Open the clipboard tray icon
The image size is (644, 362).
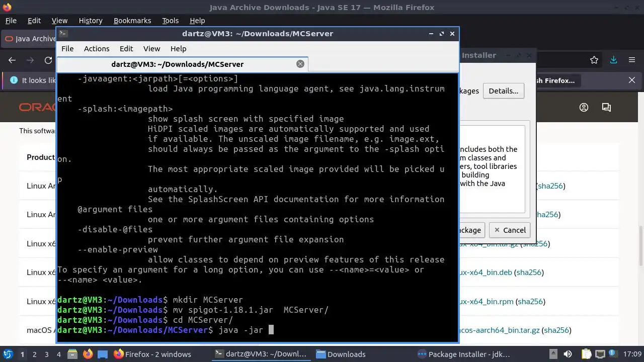pyautogui.click(x=587, y=354)
